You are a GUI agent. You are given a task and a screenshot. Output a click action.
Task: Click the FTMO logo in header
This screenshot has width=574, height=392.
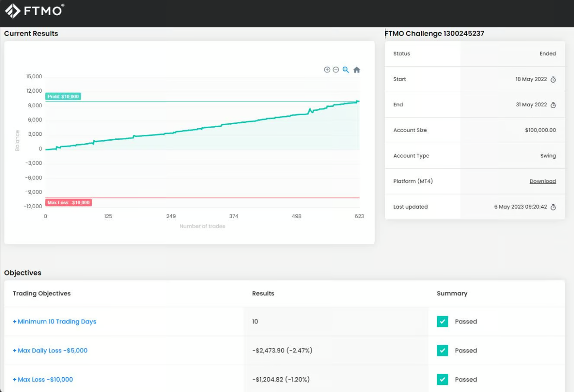pos(34,11)
